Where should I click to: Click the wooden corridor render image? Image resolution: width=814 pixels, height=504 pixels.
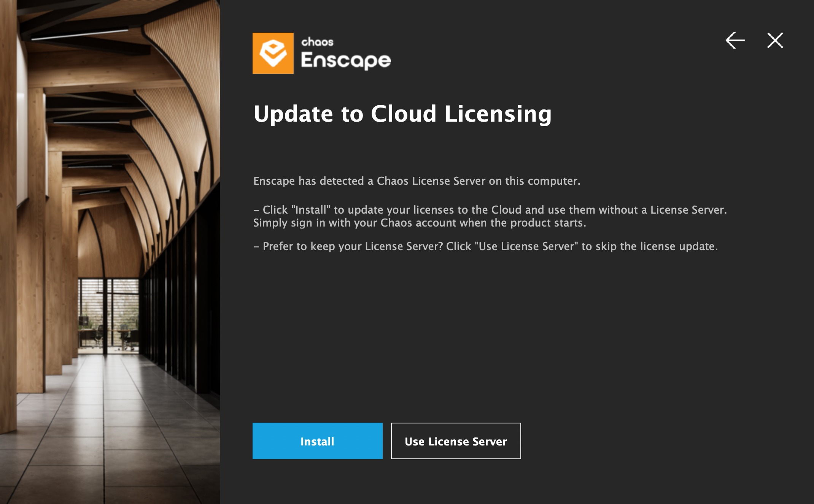(110, 252)
